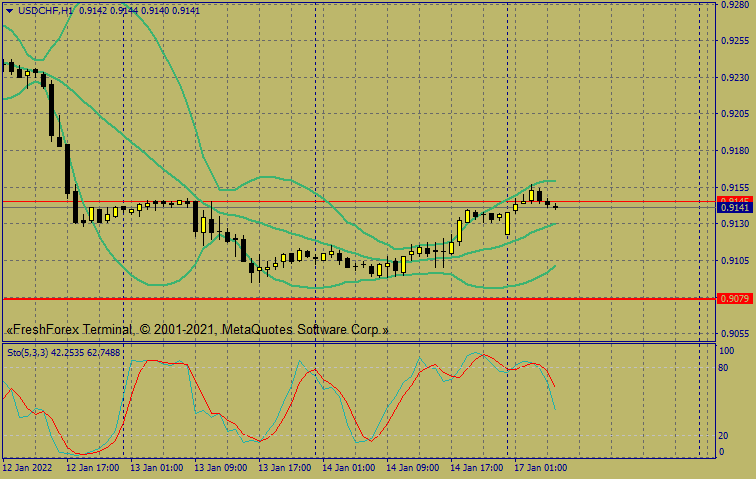Click the 0.9205 price scale value

tap(735, 114)
